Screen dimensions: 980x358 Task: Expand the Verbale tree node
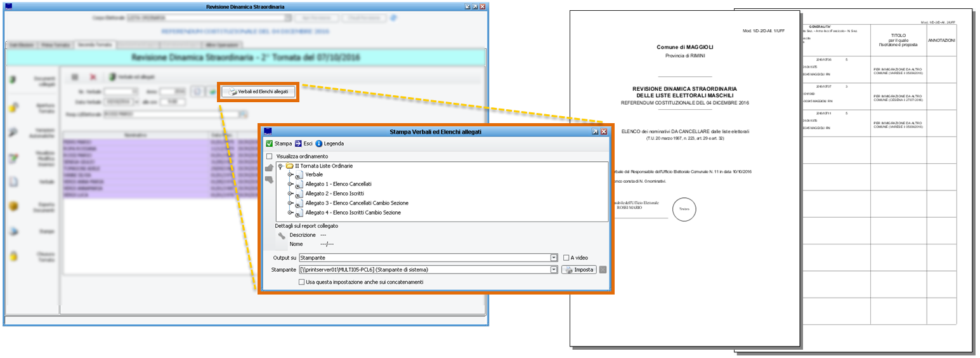[x=290, y=175]
